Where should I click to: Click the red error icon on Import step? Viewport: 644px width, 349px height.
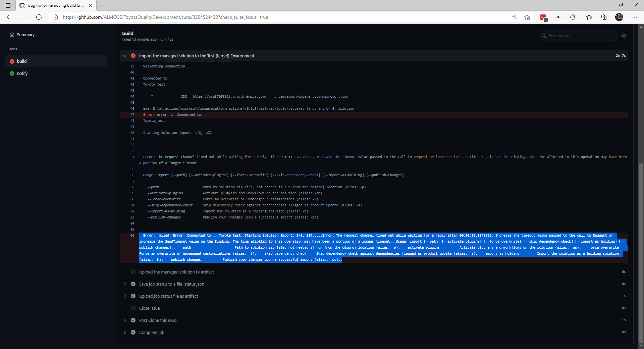click(133, 56)
